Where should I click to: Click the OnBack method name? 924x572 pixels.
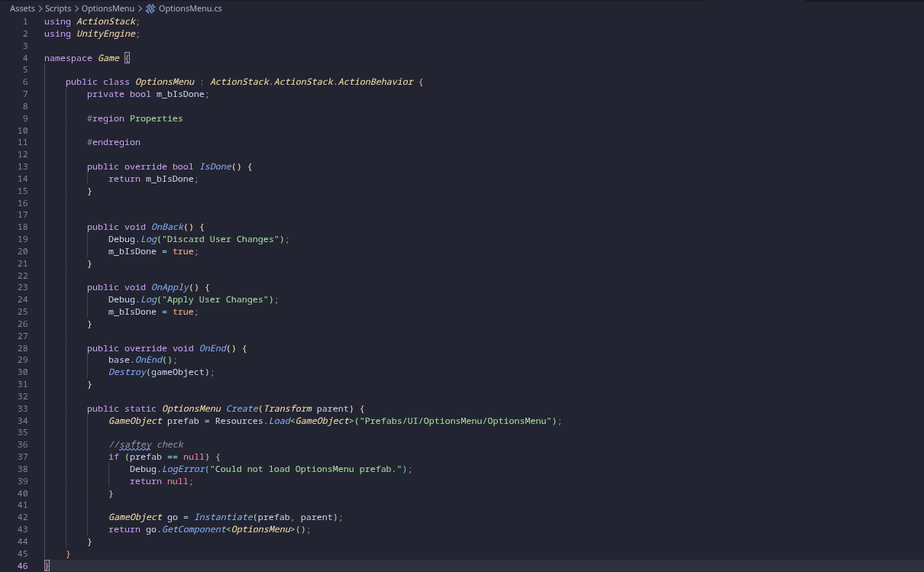click(167, 227)
